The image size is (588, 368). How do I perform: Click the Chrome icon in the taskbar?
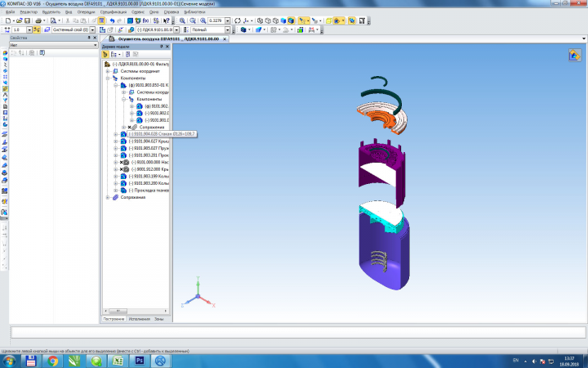coord(52,361)
